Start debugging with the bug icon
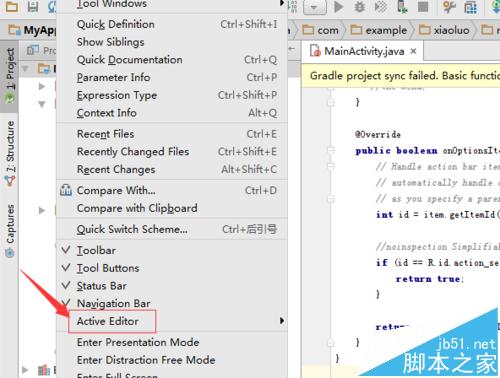 360,7
